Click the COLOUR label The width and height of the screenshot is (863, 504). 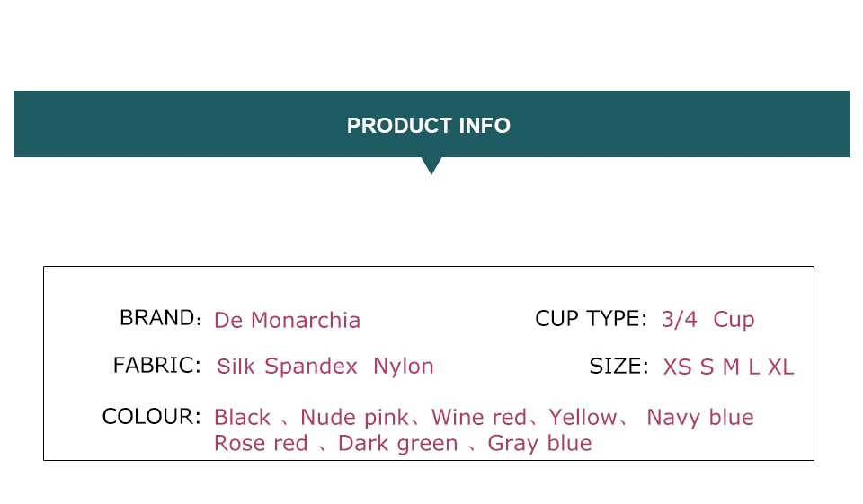click(151, 417)
